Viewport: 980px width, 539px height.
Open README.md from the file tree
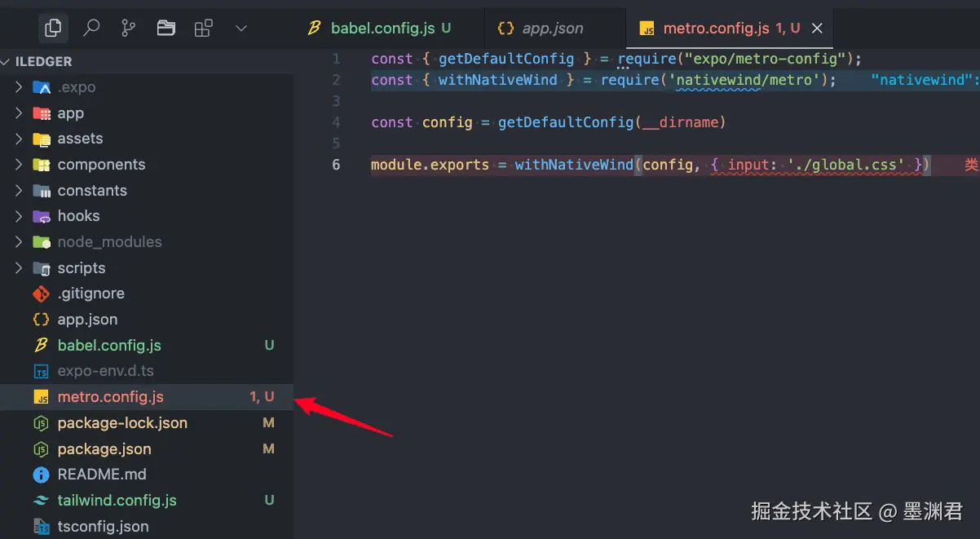(x=102, y=475)
